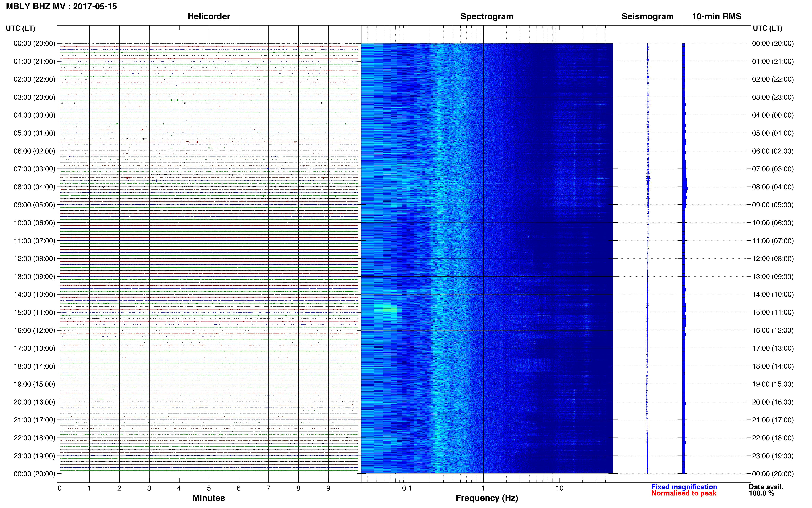The image size is (812, 508).
Task: Click left axis label 14:00 (10:00)
Action: (34, 294)
